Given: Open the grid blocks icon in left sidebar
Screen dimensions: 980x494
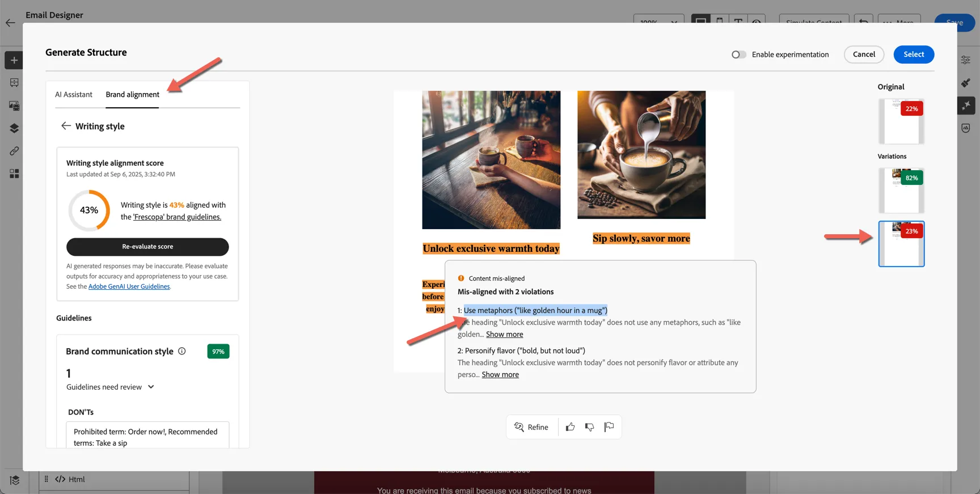Looking at the screenshot, I should tap(14, 174).
